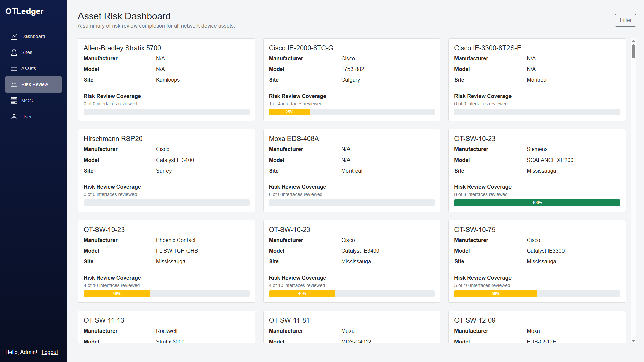Open the User profile icon in the sidebar
This screenshot has width=644, height=362.
pyautogui.click(x=14, y=117)
